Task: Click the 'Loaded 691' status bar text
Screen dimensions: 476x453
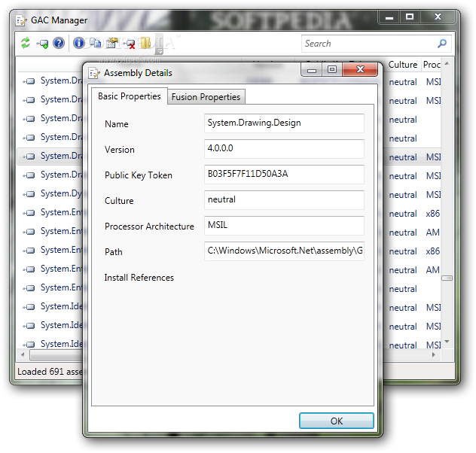Action: point(50,372)
